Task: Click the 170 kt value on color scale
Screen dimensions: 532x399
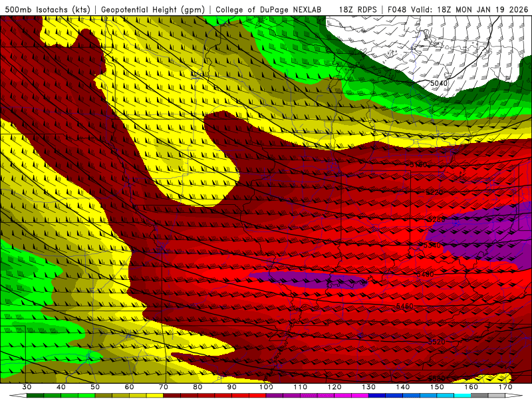Action: pyautogui.click(x=505, y=387)
